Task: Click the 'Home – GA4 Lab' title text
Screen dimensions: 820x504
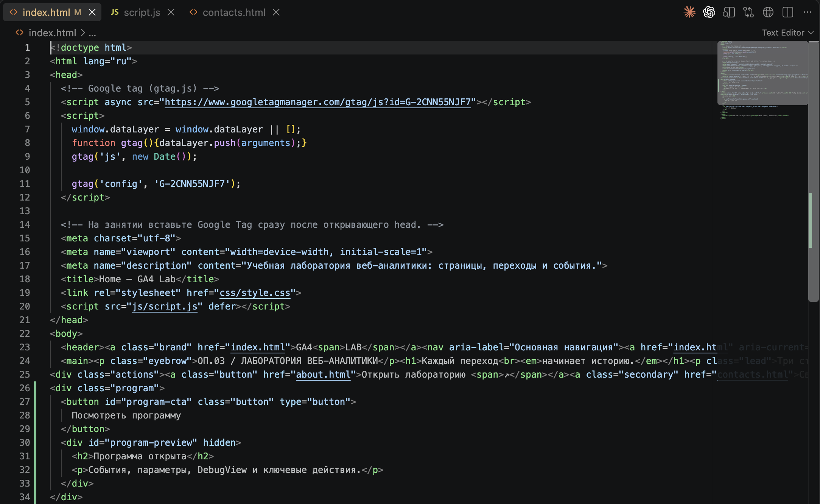Action: pos(137,279)
